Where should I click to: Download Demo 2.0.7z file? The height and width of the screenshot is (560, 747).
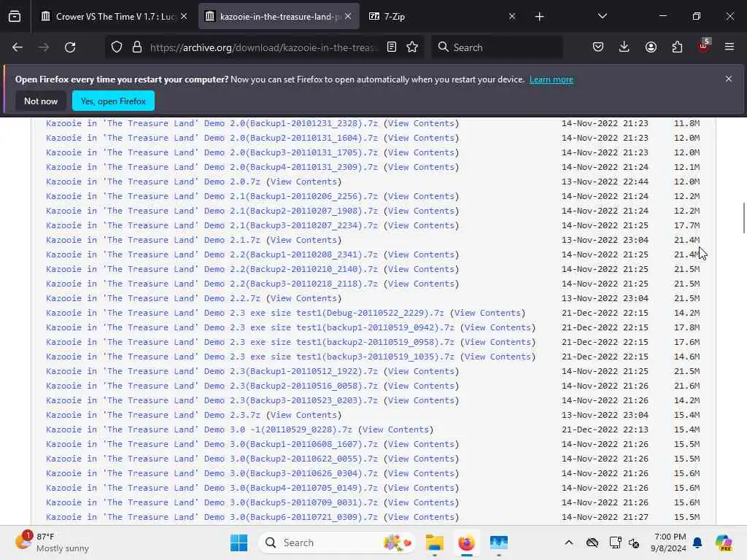tap(153, 182)
